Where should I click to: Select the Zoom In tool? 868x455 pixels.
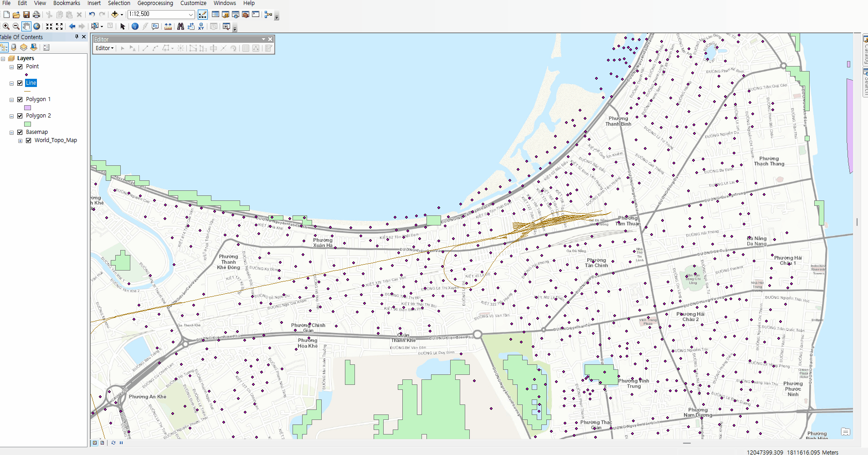click(x=6, y=26)
